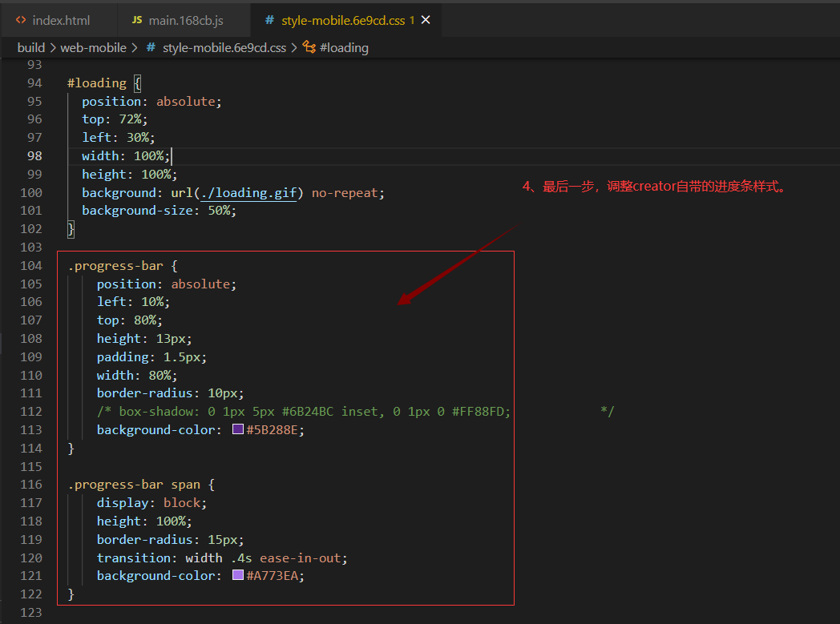Open the web-mobile breadcrumb dropdown
The width and height of the screenshot is (840, 624).
tap(94, 47)
